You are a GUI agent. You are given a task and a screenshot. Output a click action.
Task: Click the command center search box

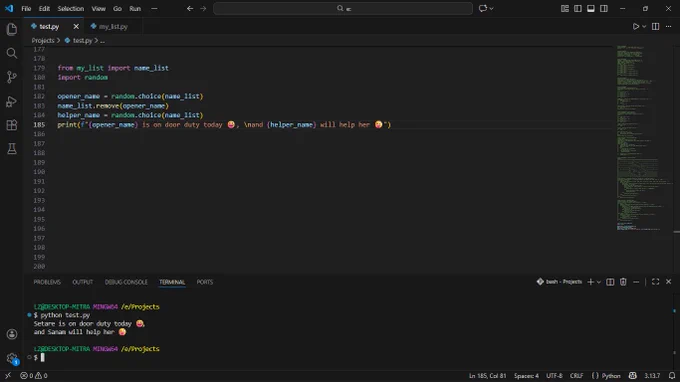pos(343,9)
